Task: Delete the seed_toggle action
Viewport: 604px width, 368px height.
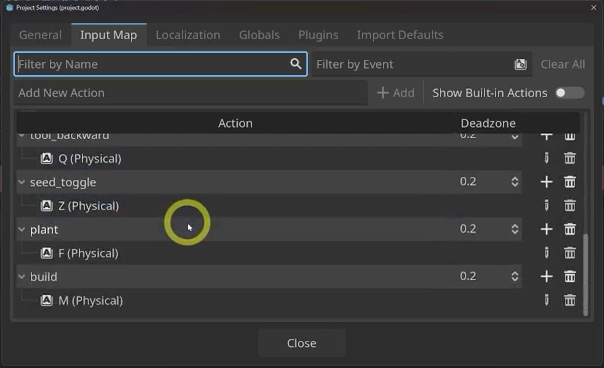Action: [x=570, y=182]
